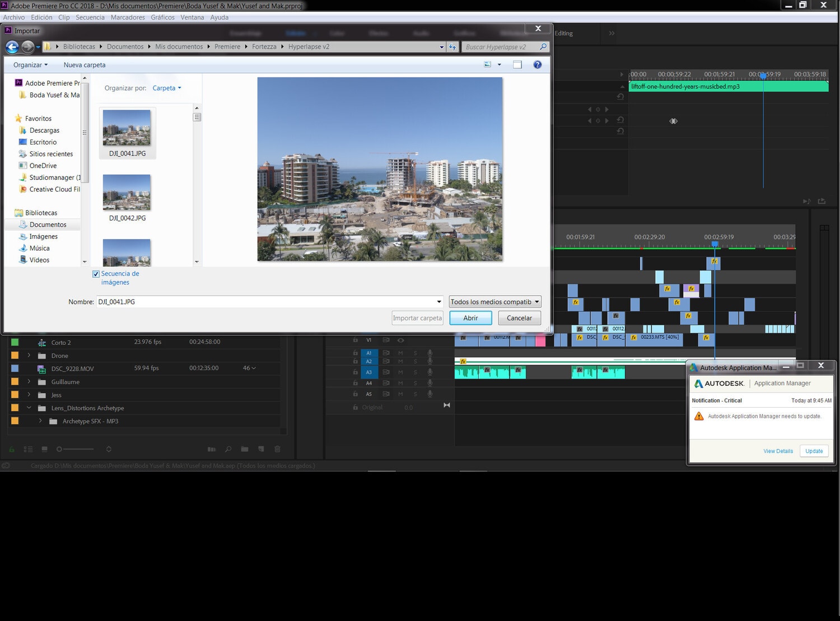The width and height of the screenshot is (840, 621).
Task: Click the Abrir button
Action: pyautogui.click(x=470, y=318)
